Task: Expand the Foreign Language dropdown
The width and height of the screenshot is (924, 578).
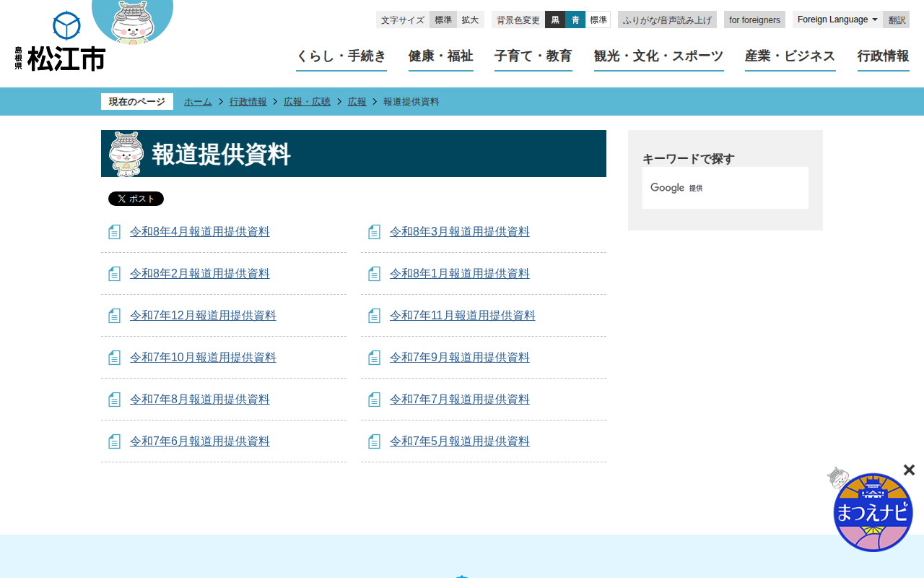Action: click(837, 20)
